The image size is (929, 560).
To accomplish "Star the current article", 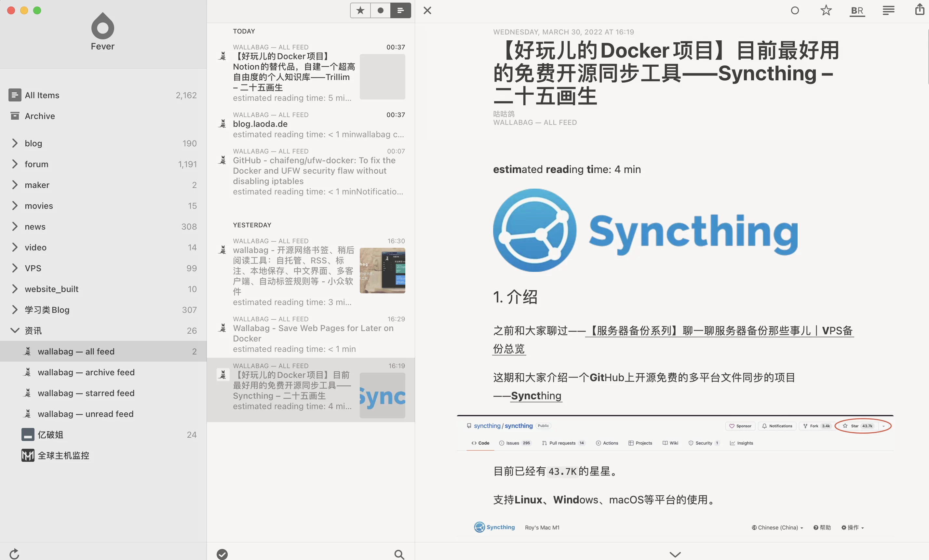I will 826,10.
